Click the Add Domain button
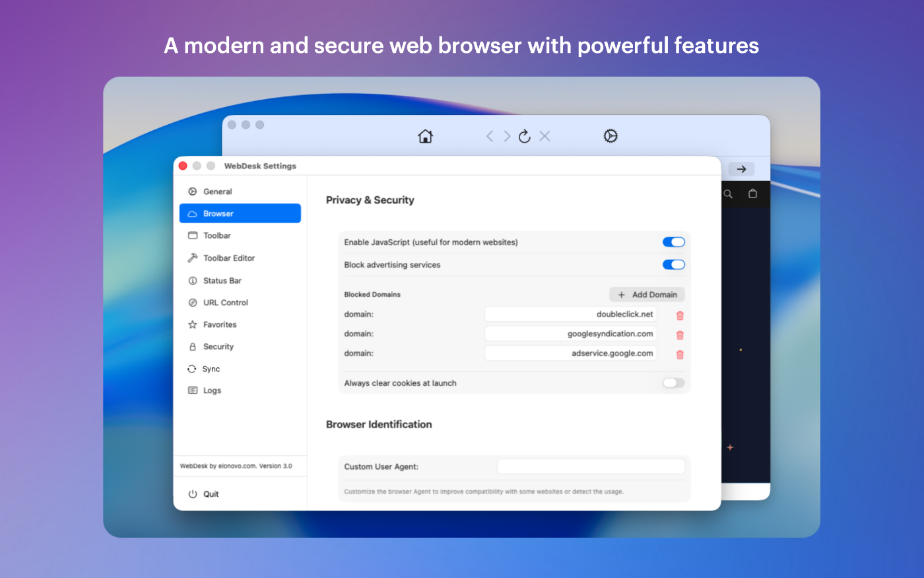The height and width of the screenshot is (578, 924). tap(647, 295)
